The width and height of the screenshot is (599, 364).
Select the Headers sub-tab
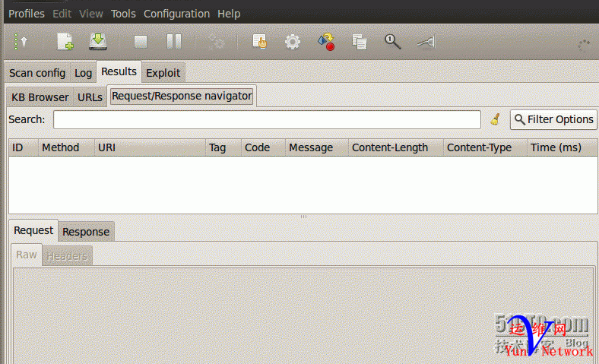[67, 255]
